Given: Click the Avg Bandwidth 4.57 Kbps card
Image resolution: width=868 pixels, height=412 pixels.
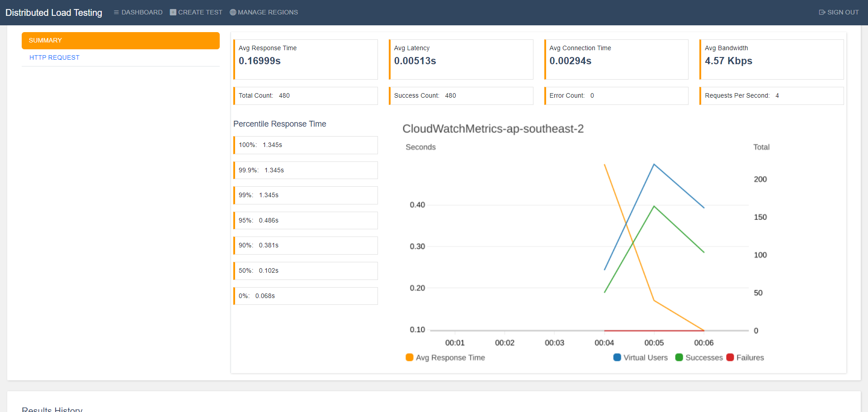Looking at the screenshot, I should [771, 59].
